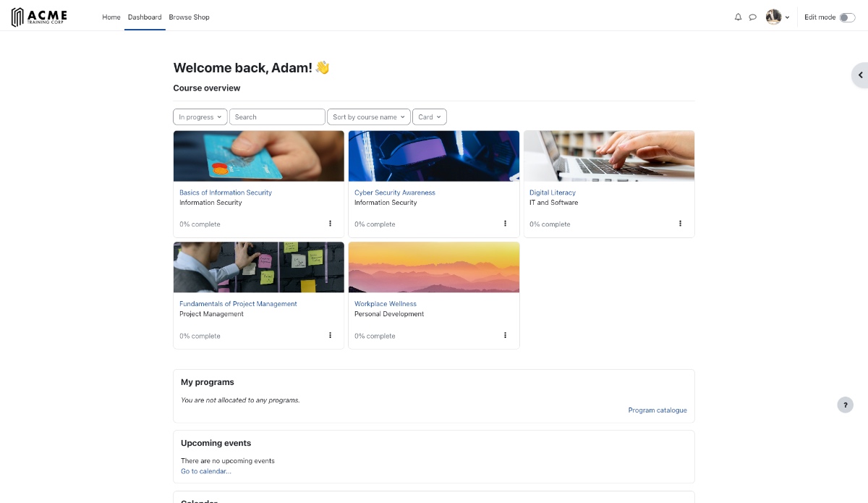Go to the Home nav item
Viewport: 868px width, 503px height.
[111, 17]
